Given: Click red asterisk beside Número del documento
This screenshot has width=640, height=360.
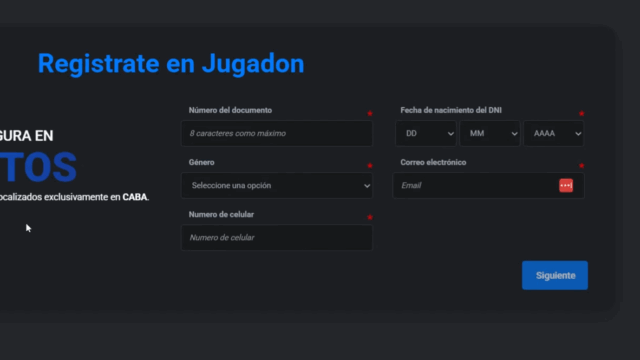Looking at the screenshot, I should (x=370, y=113).
